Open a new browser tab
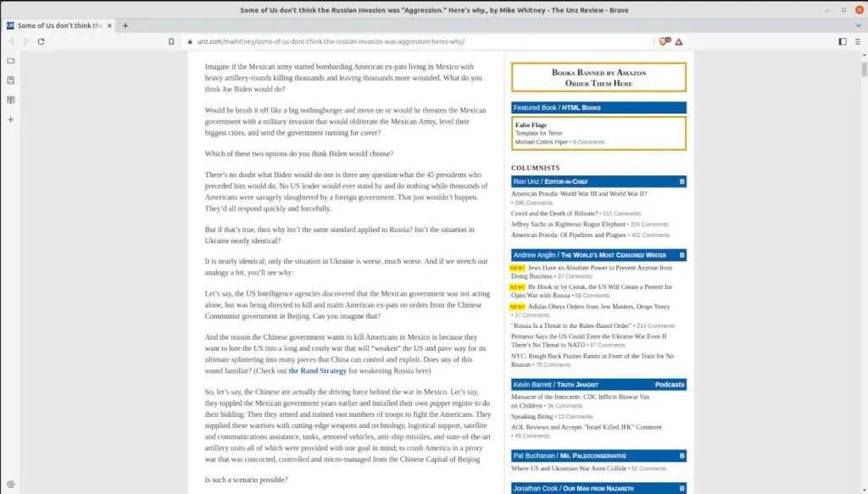This screenshot has height=494, width=868. (x=125, y=25)
